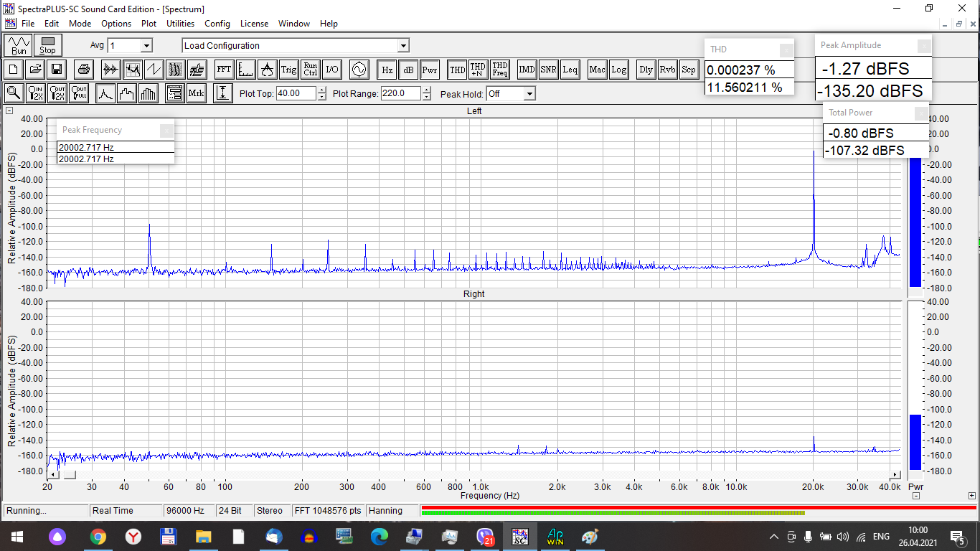Toggle the IMD measurement button

pyautogui.click(x=527, y=70)
